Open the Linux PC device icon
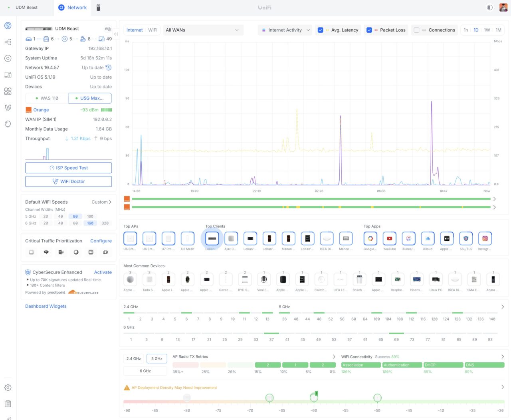 [x=436, y=279]
